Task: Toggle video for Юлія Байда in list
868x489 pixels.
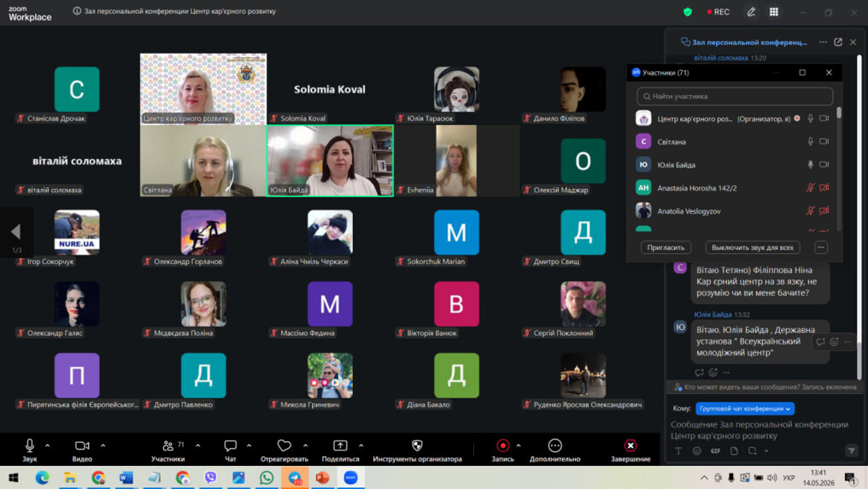Action: point(824,164)
